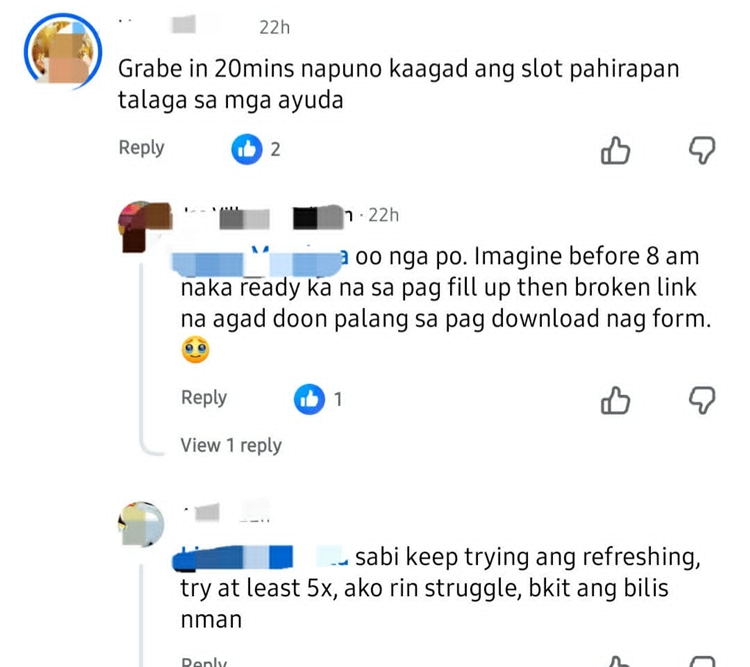
Task: Like the 'oo nga po' reply
Action: [615, 400]
